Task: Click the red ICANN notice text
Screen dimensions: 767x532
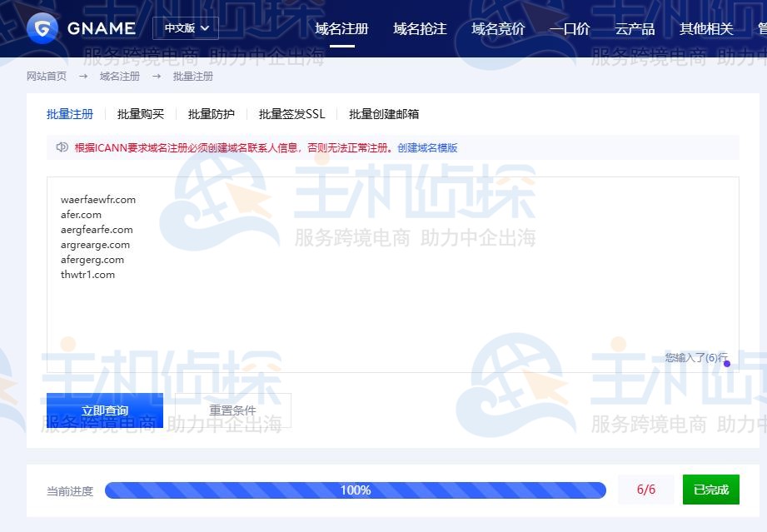Action: click(x=233, y=147)
